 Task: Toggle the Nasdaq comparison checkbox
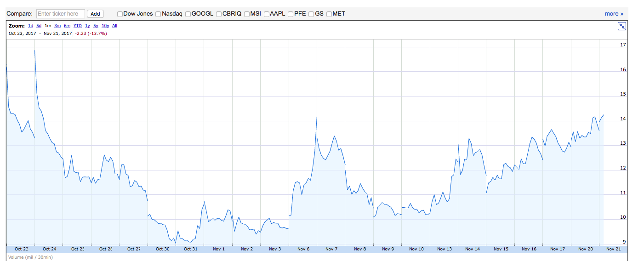158,14
